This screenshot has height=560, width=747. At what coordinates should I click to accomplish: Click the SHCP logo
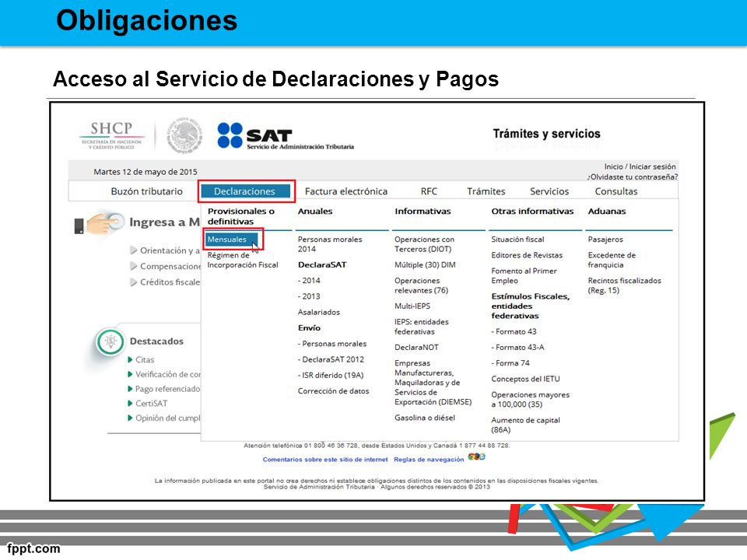(x=112, y=135)
